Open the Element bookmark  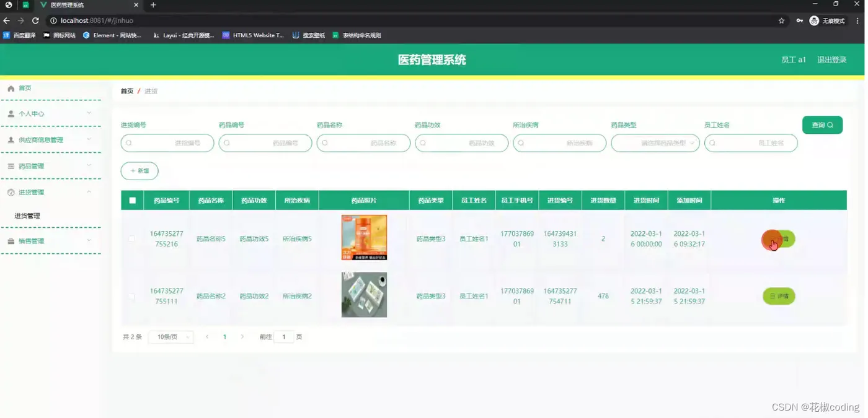pyautogui.click(x=112, y=35)
